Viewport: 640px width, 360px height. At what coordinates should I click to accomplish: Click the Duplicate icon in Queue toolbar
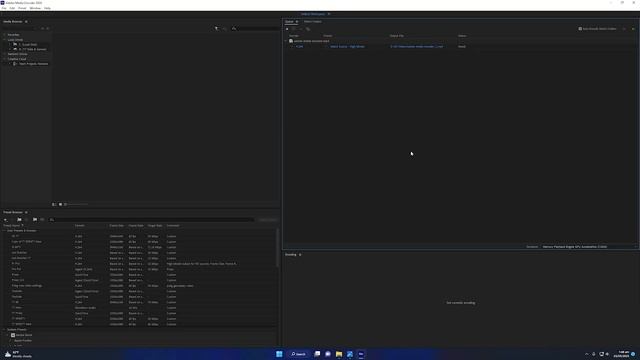point(308,29)
